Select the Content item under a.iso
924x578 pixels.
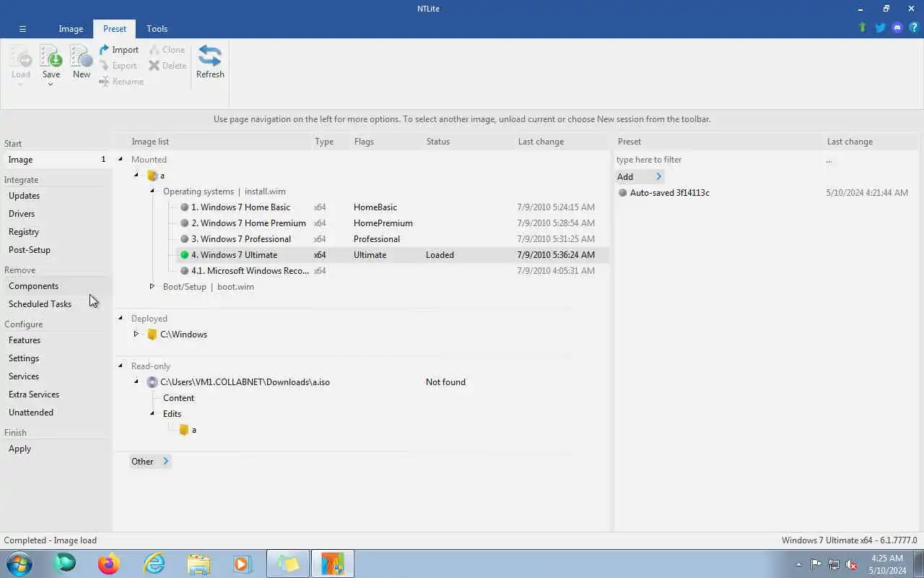pos(178,398)
